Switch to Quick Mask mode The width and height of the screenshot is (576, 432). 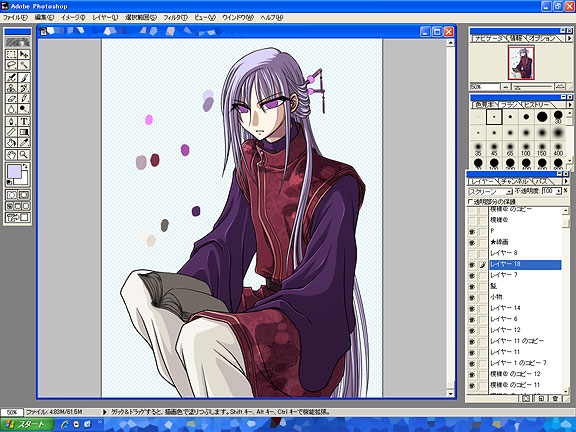24,195
